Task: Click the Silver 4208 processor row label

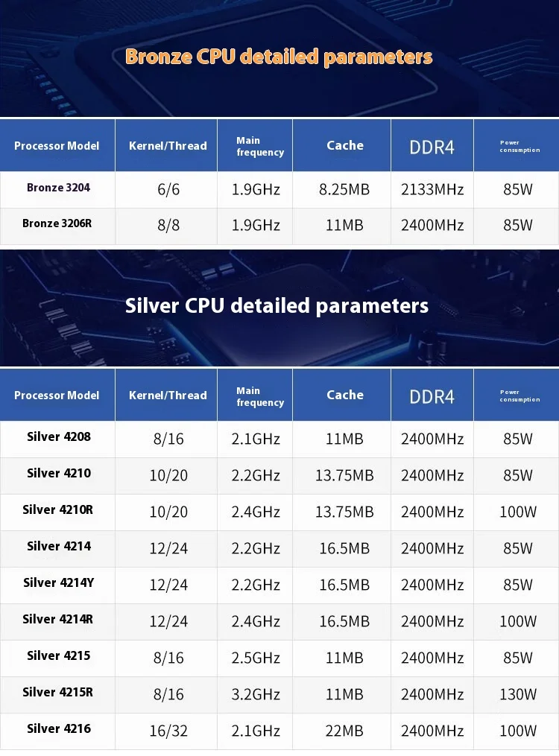Action: coord(58,437)
